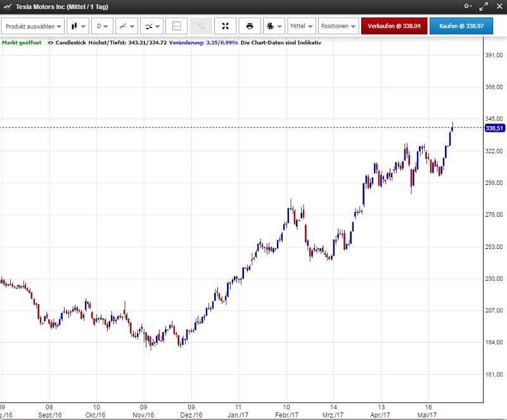
Task: Expand the D timeframe dropdown
Action: point(102,27)
